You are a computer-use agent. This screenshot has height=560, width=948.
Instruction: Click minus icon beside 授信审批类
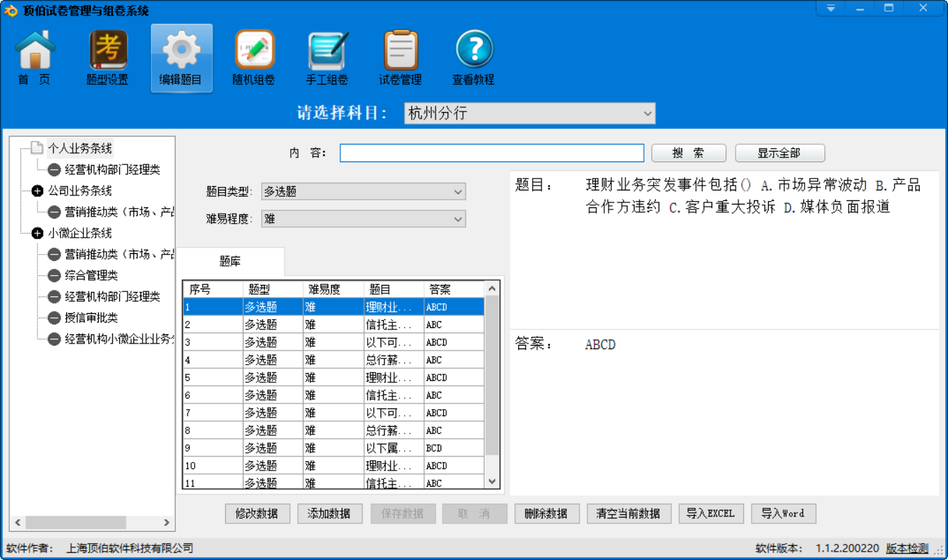[x=54, y=318]
